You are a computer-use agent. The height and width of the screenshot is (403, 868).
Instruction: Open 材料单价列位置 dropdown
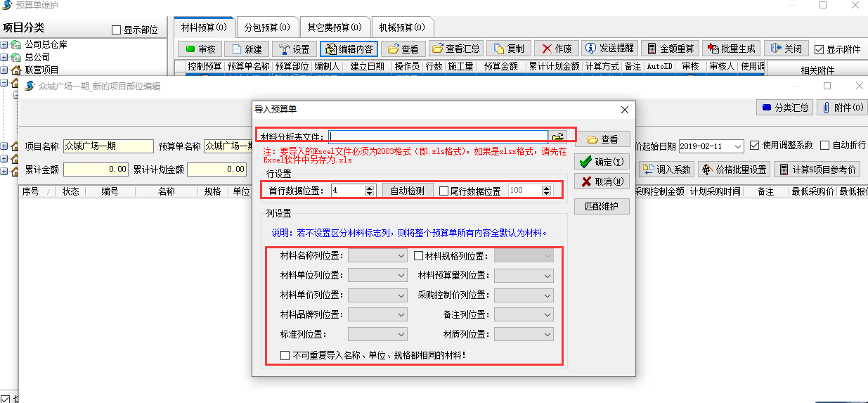coord(377,295)
